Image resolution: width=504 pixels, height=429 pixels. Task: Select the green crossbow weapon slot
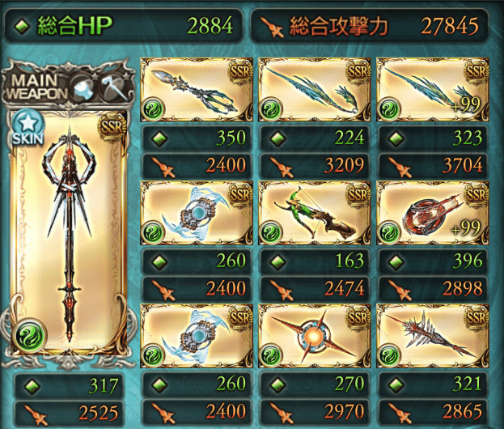coord(315,213)
